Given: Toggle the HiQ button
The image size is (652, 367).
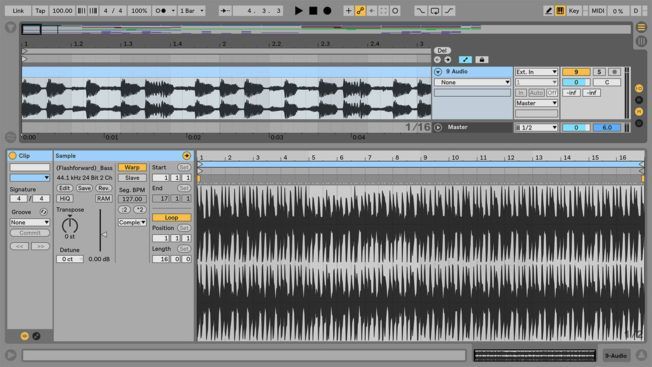Looking at the screenshot, I should pyautogui.click(x=65, y=199).
